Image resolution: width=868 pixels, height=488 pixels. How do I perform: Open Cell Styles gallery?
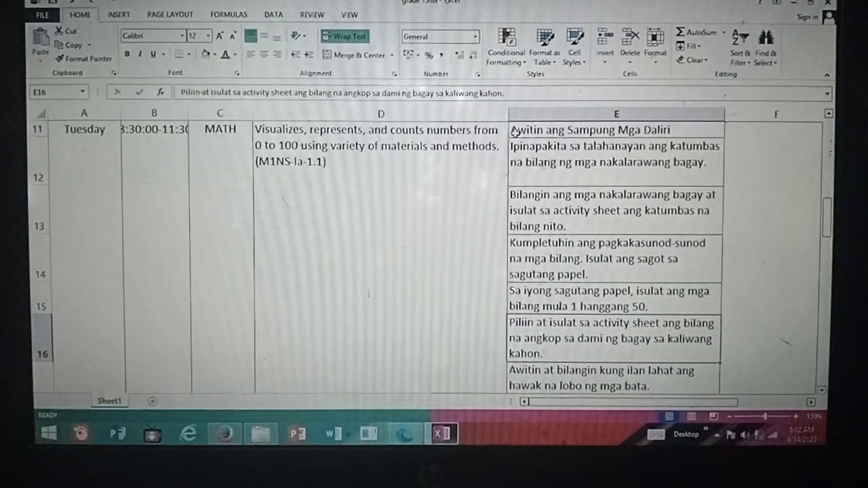coord(574,47)
